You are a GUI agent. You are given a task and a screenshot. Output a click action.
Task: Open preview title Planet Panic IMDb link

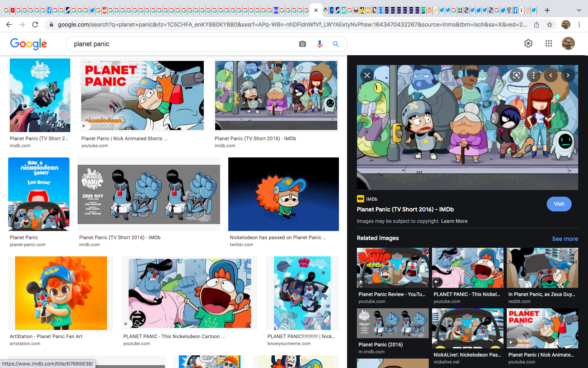click(405, 209)
